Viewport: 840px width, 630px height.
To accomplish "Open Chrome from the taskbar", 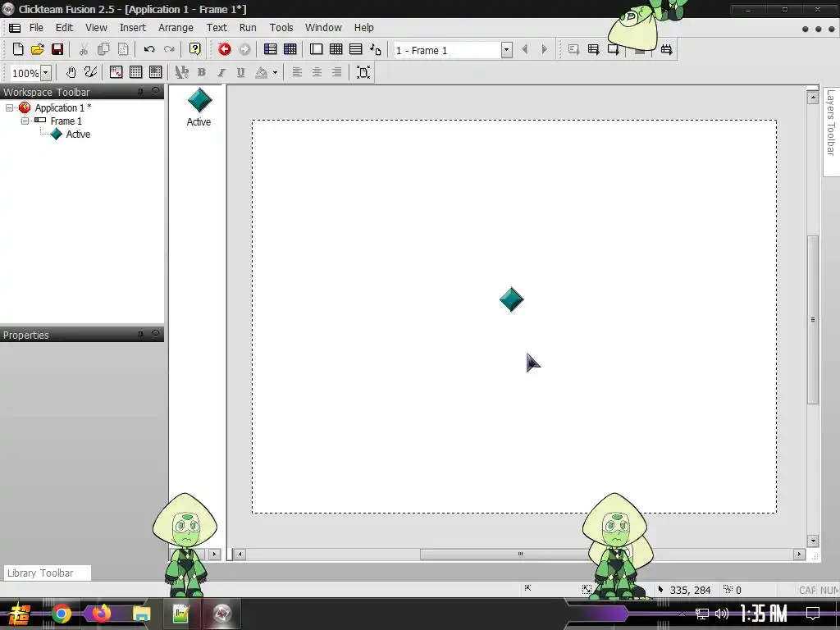I will pos(61,614).
